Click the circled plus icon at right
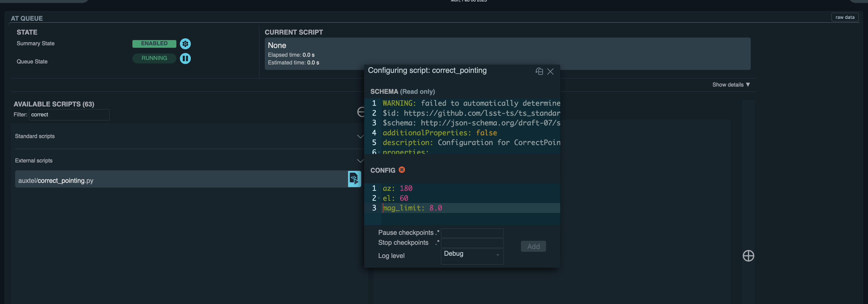 pos(748,256)
